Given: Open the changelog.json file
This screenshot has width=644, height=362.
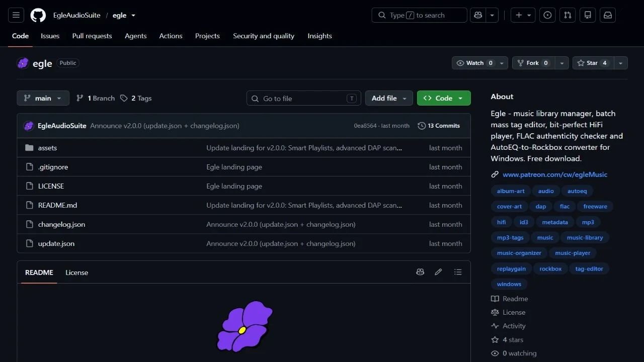Looking at the screenshot, I should 61,224.
